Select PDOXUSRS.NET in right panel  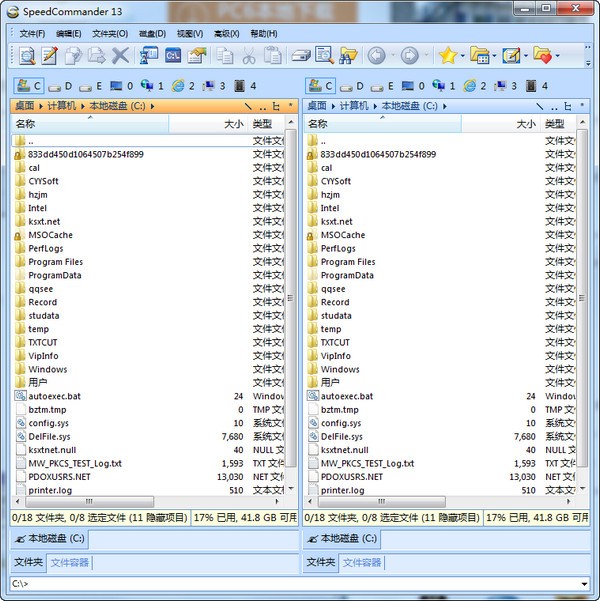point(352,477)
